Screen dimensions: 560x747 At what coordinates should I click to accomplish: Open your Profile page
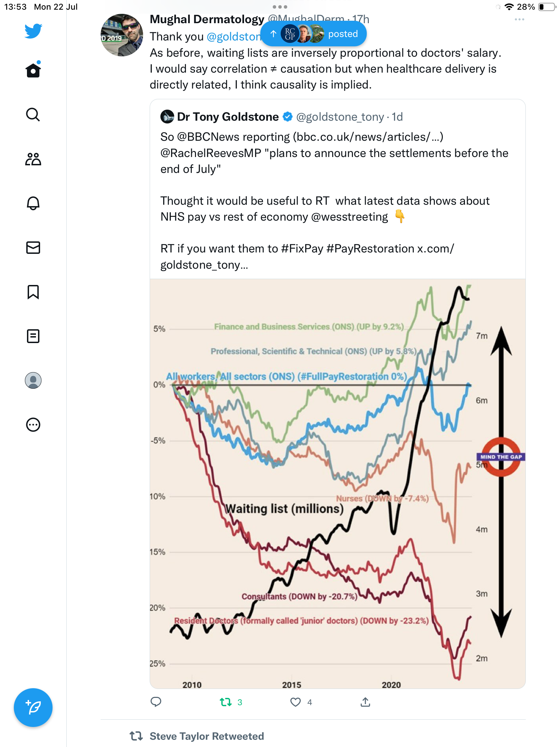point(33,380)
